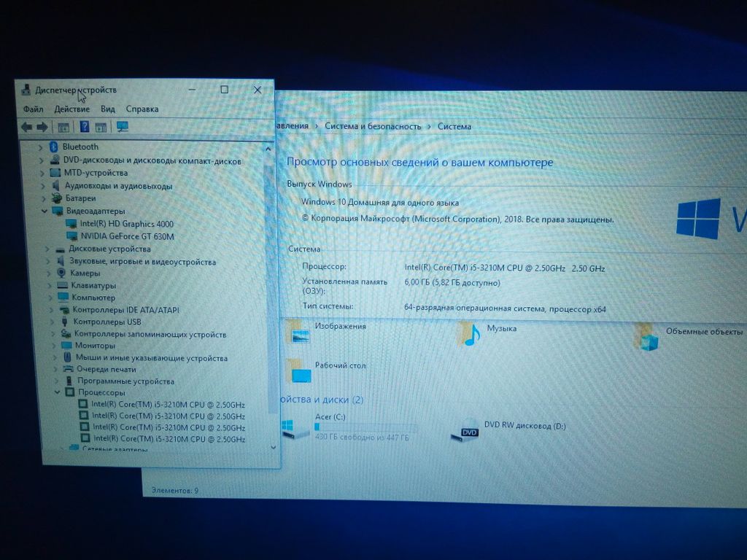Screen dimensions: 747x560
Task: Click the Windows 10 logo in System window
Action: [698, 219]
